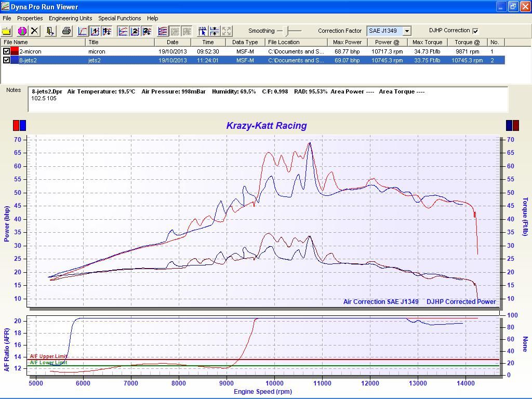Click the 69.07 bhp max power cell

347,60
